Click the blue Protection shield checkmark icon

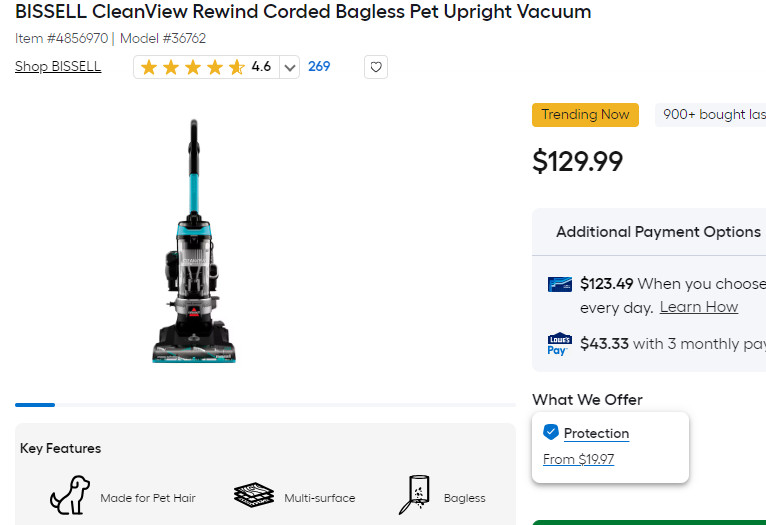point(550,432)
